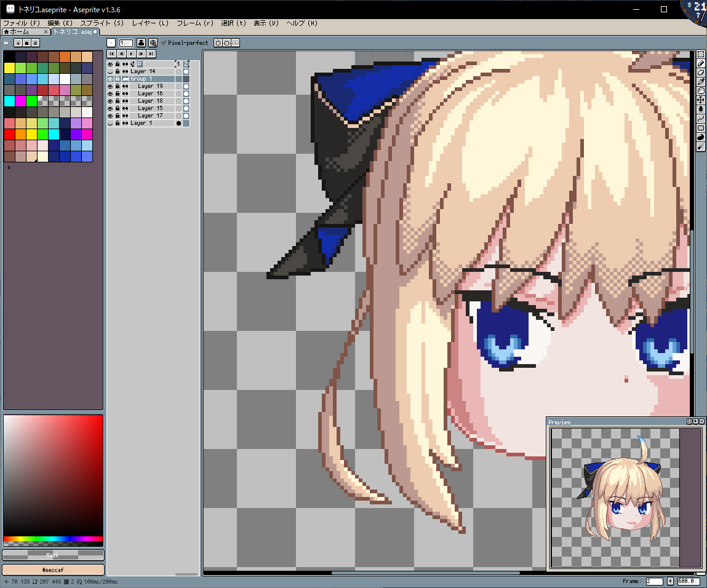
Task: Toggle the Pixel-perfect checkbox
Action: [164, 43]
